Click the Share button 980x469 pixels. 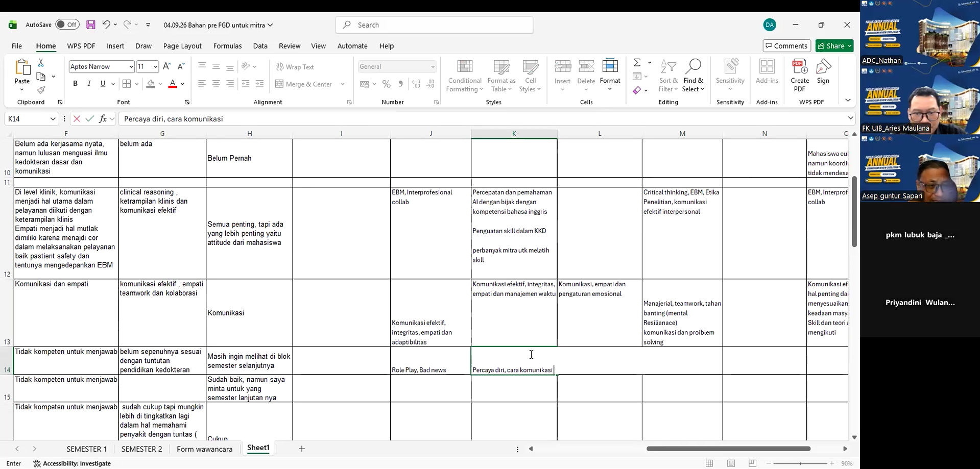(x=834, y=46)
